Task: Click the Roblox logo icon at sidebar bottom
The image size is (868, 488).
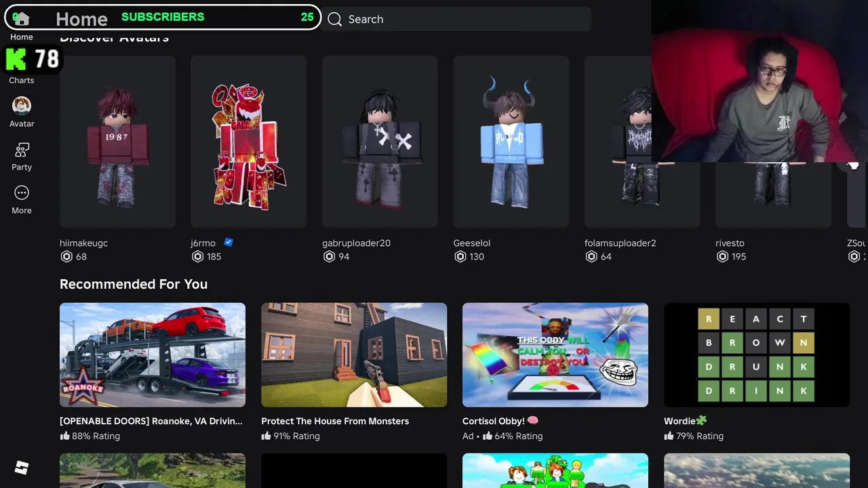Action: click(x=22, y=468)
